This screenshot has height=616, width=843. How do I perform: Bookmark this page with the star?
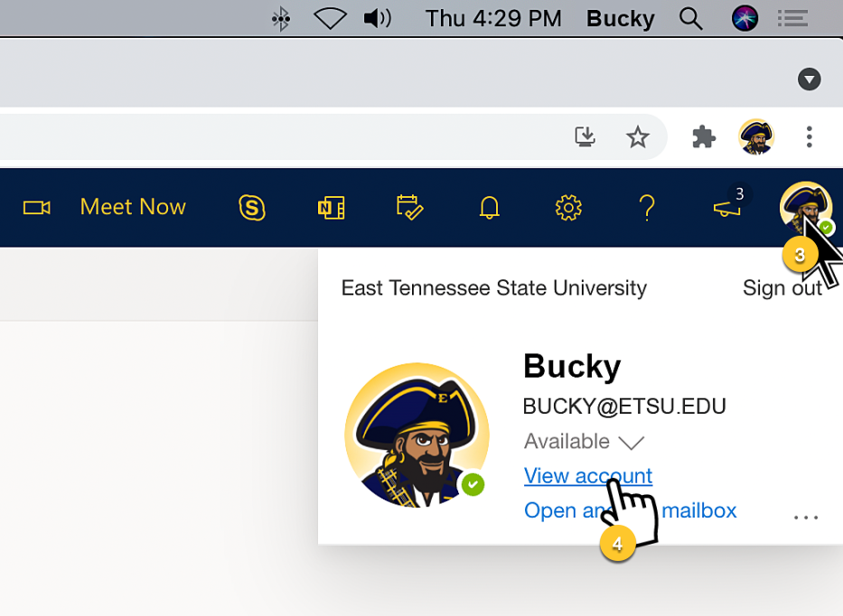click(638, 137)
